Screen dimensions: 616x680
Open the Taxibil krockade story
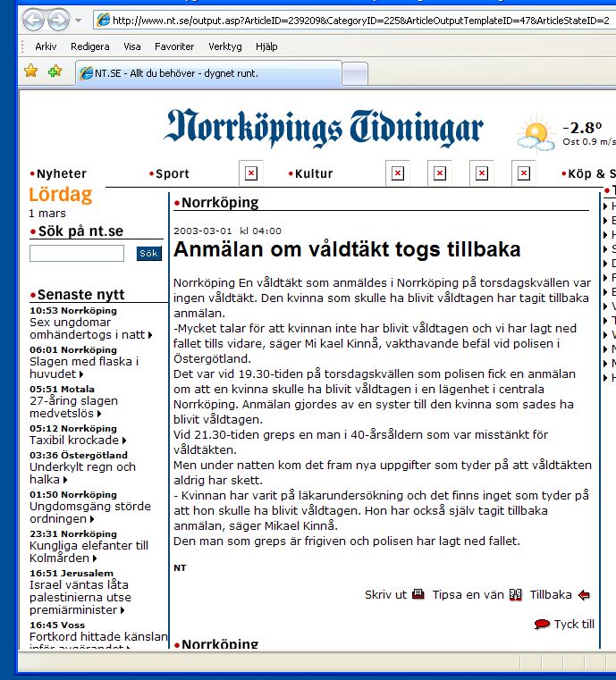coord(78,441)
